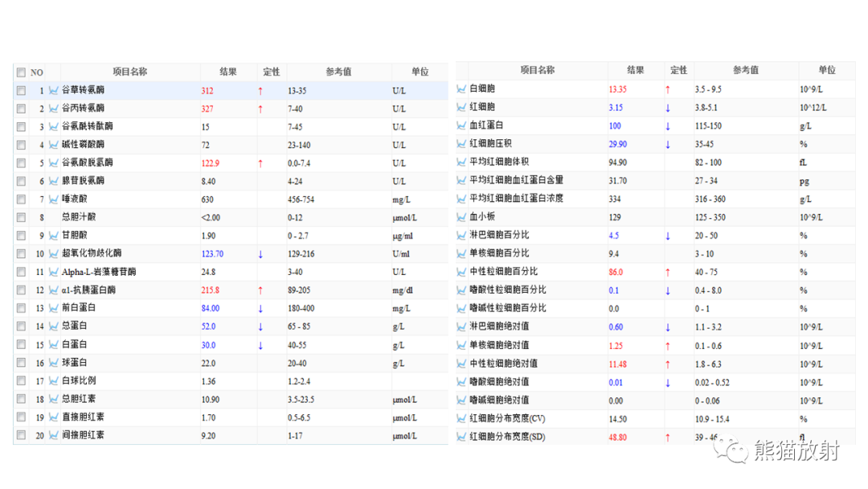The height and width of the screenshot is (489, 868).
Task: Select result 215.8 for α1-抗胰蛋白酶
Action: [x=211, y=290]
